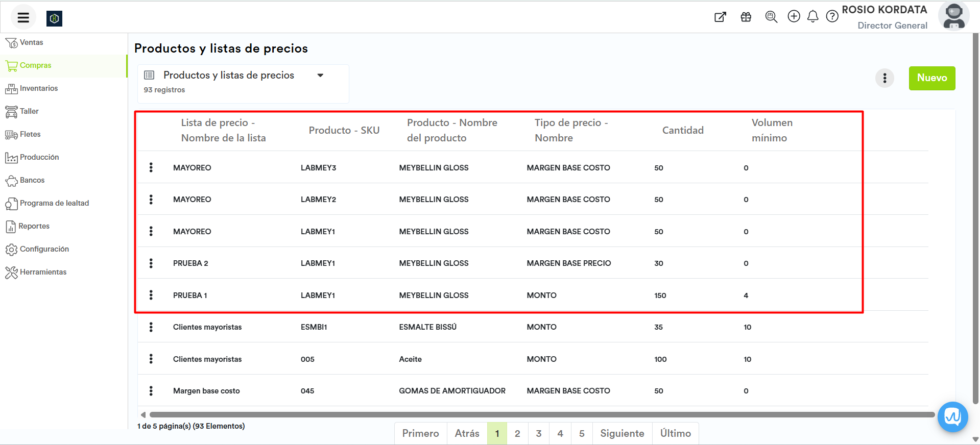The width and height of the screenshot is (980, 445).
Task: Open row options for PRUEBA 1 row
Action: point(151,295)
